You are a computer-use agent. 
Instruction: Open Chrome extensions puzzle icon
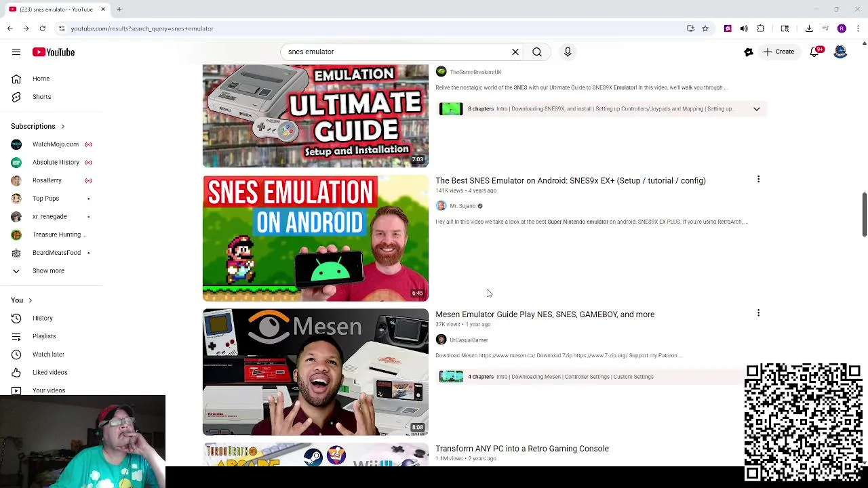[760, 28]
